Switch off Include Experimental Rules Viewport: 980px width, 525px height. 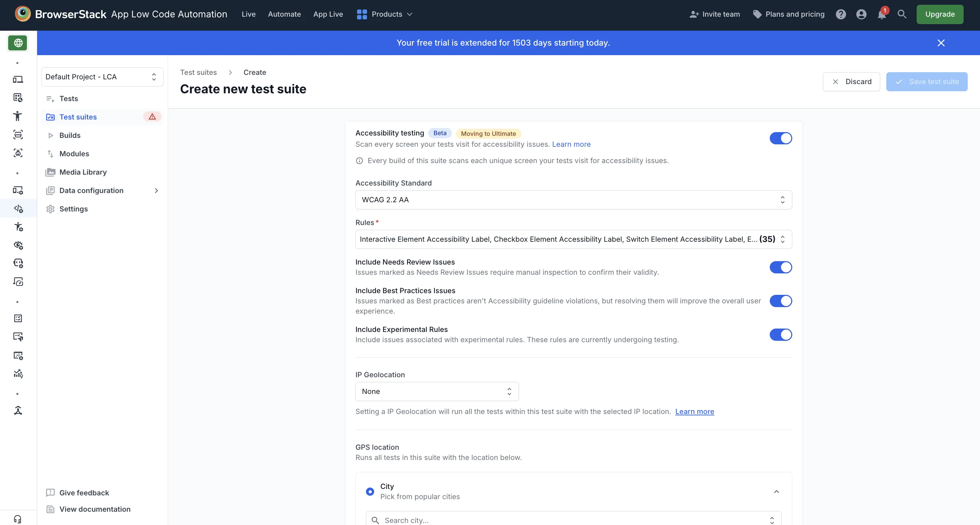[x=781, y=335]
